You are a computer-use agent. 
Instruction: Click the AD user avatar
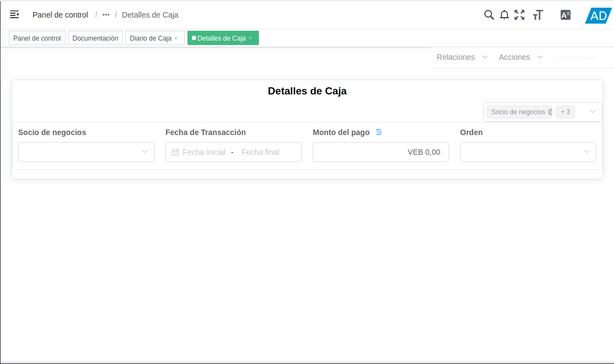[x=597, y=15]
